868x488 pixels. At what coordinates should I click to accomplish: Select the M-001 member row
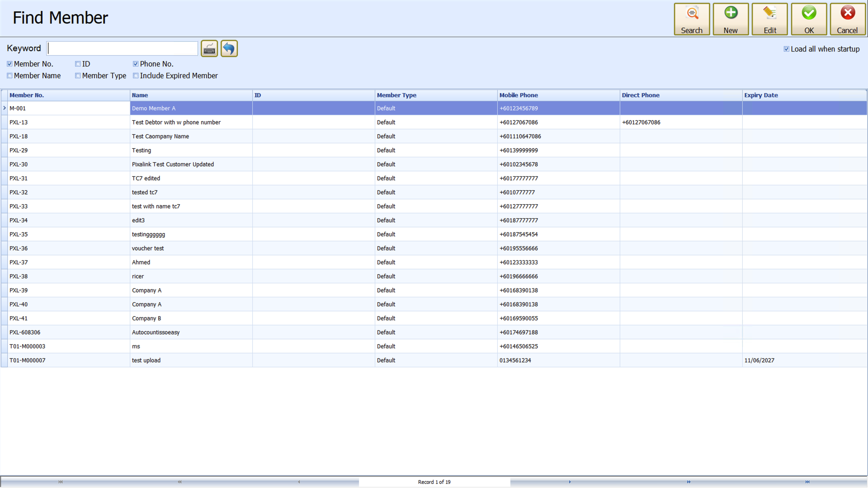pyautogui.click(x=434, y=108)
